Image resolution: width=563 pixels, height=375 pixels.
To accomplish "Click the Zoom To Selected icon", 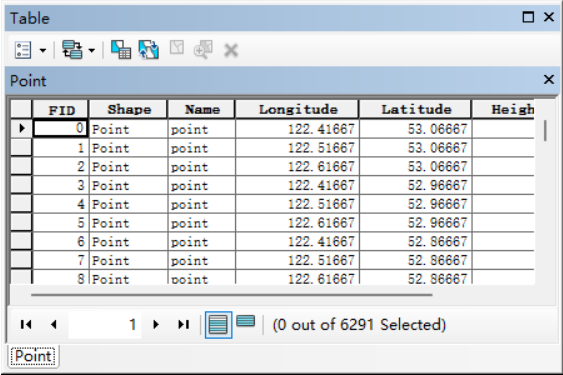I will (x=203, y=49).
